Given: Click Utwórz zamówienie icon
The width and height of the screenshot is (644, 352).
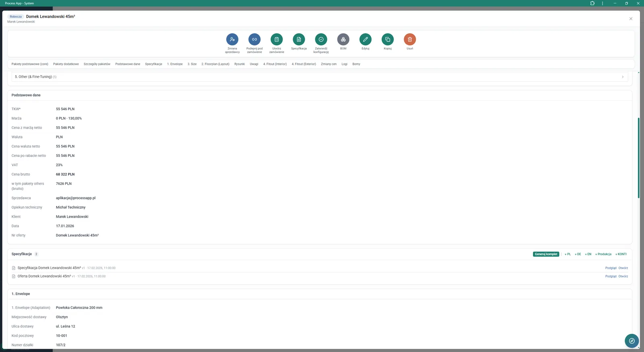Looking at the screenshot, I should (x=277, y=39).
